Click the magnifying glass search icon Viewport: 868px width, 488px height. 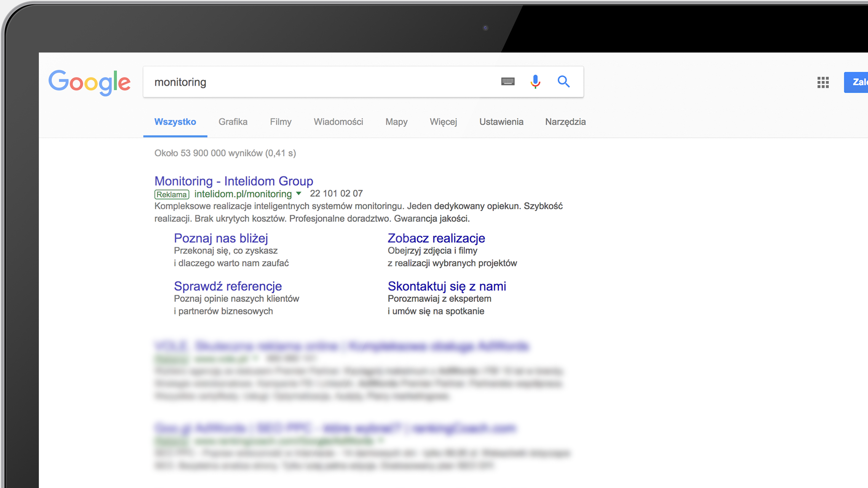(x=563, y=81)
